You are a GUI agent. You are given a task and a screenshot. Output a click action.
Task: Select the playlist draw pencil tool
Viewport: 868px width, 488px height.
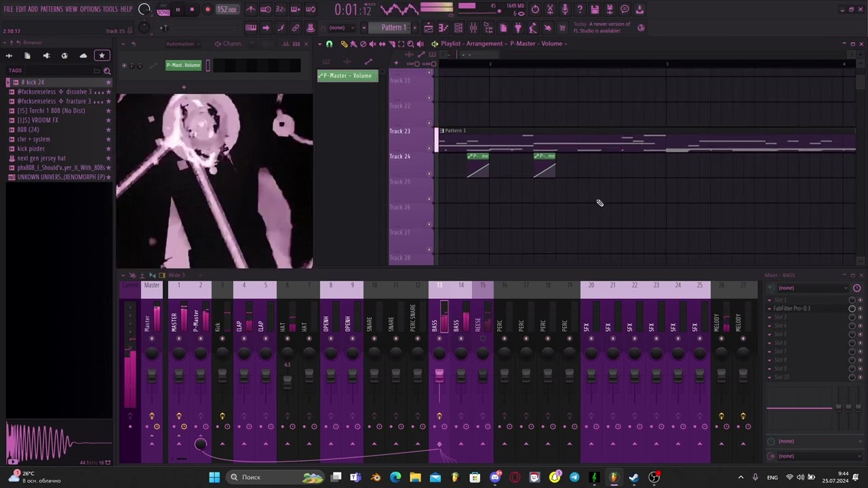tap(344, 44)
